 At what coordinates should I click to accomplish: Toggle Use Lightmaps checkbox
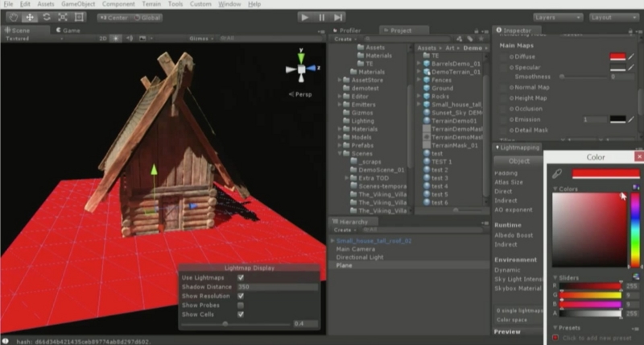241,277
